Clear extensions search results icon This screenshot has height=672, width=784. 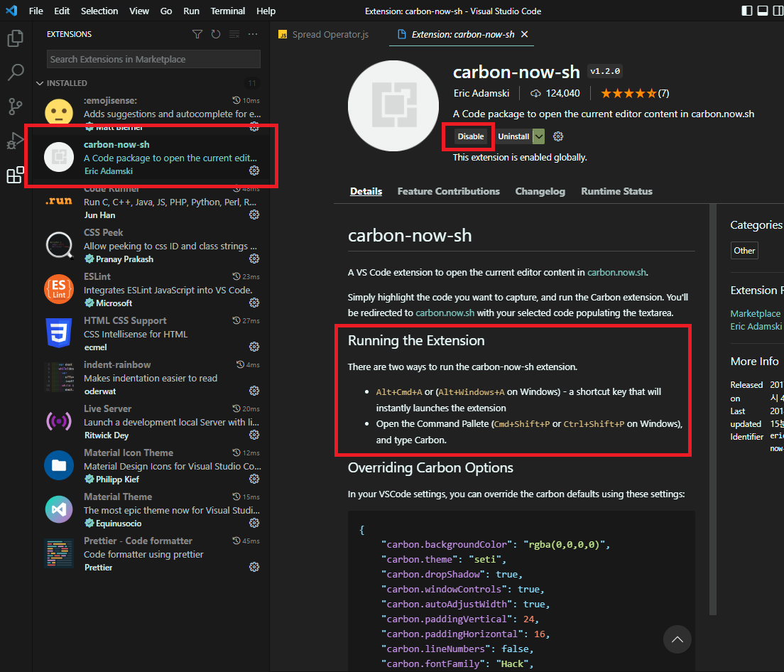234,34
